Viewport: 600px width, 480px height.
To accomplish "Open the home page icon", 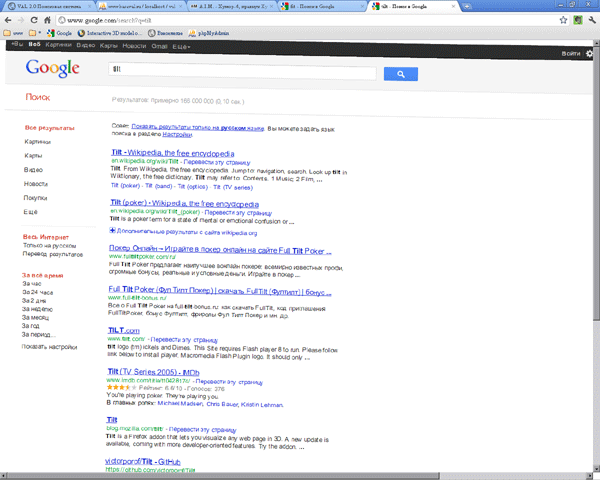I will pyautogui.click(x=47, y=20).
